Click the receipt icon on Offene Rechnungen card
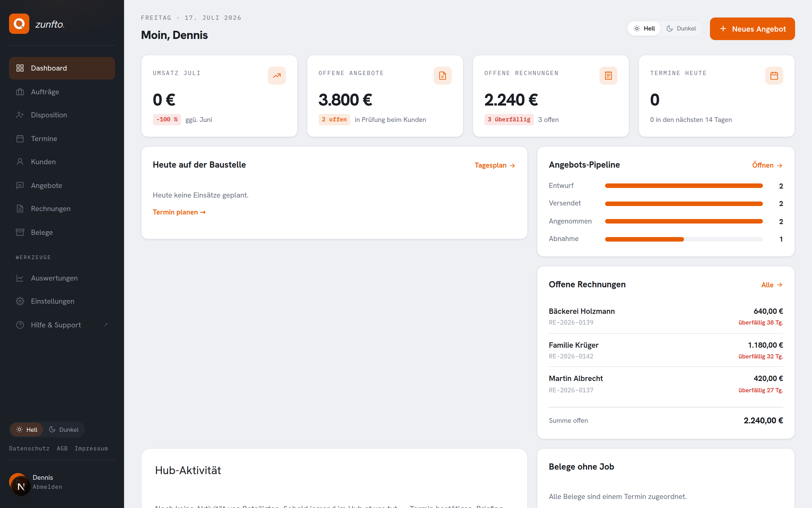The image size is (812, 508). point(608,76)
